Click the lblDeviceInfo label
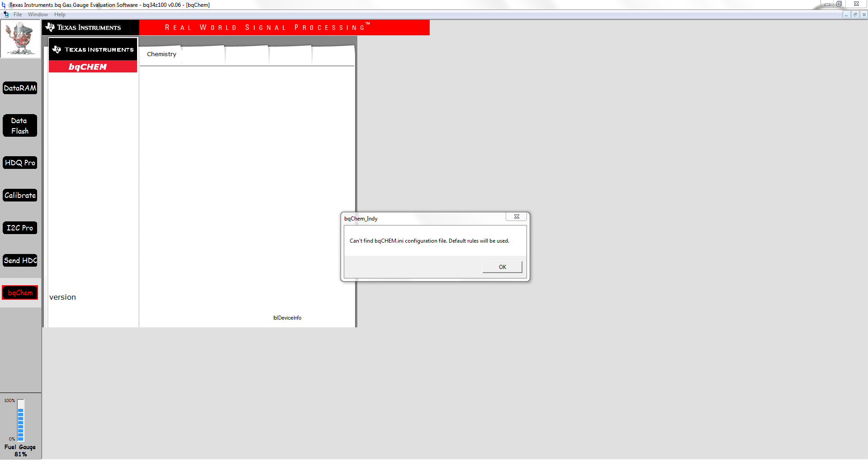Image resolution: width=868 pixels, height=460 pixels. [287, 318]
